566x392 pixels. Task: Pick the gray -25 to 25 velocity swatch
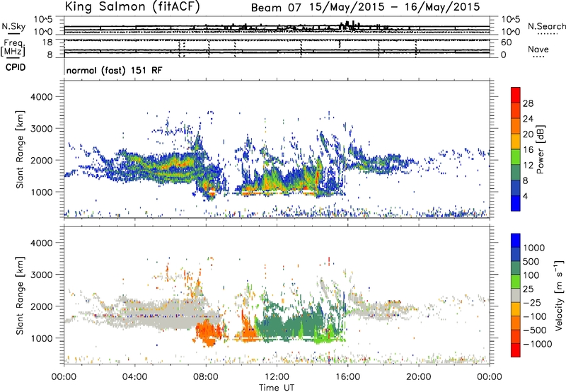(x=516, y=296)
